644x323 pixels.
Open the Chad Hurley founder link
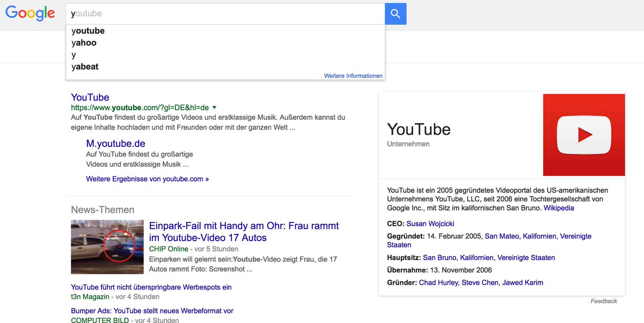(x=439, y=283)
